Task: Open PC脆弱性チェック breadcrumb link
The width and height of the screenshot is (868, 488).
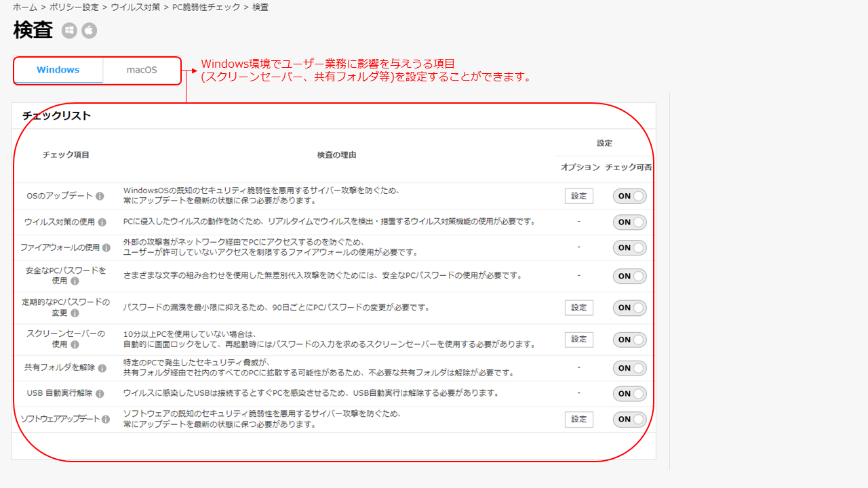Action: pyautogui.click(x=206, y=7)
